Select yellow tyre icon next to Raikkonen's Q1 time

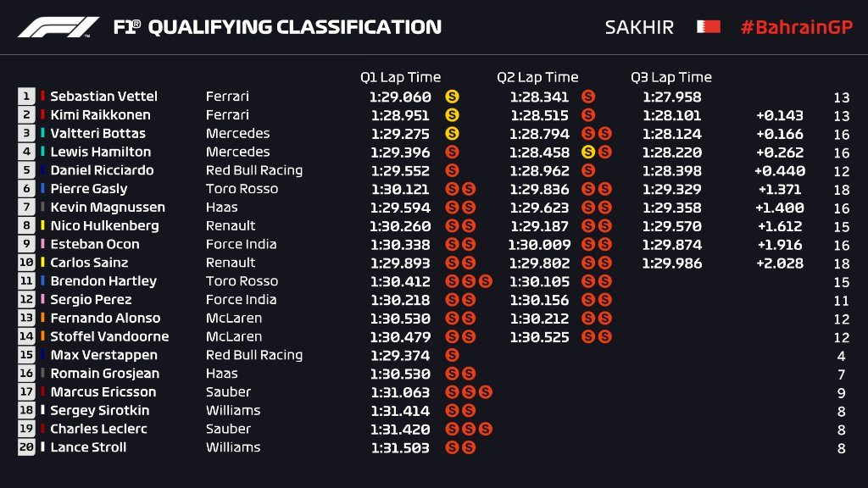(x=452, y=115)
